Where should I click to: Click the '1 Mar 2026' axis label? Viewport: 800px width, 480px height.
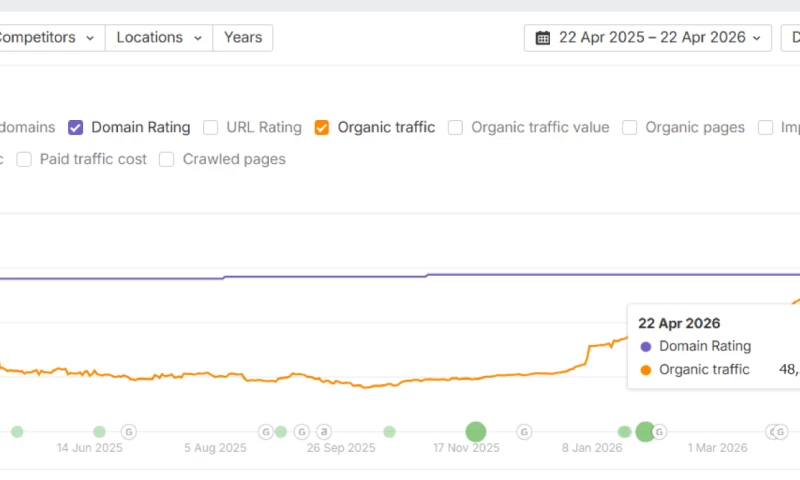(717, 448)
